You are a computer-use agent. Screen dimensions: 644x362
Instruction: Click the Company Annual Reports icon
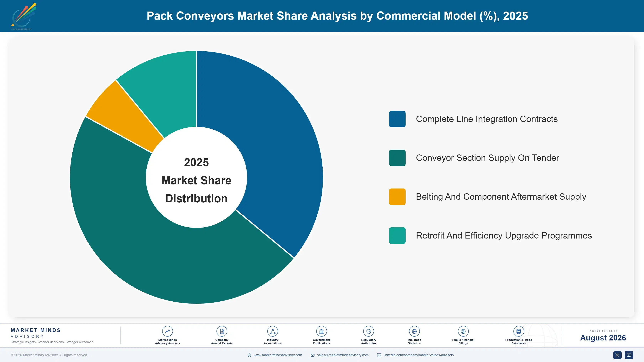[222, 331]
